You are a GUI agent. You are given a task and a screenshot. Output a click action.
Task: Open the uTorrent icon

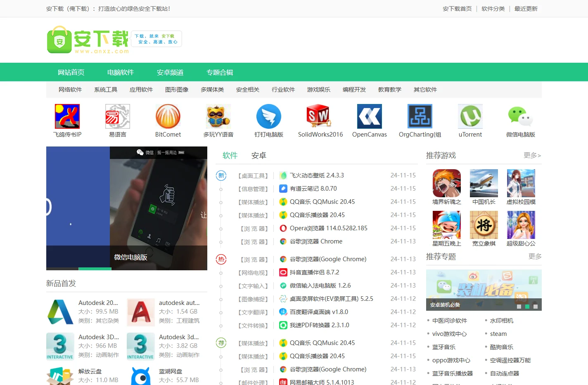pos(470,116)
